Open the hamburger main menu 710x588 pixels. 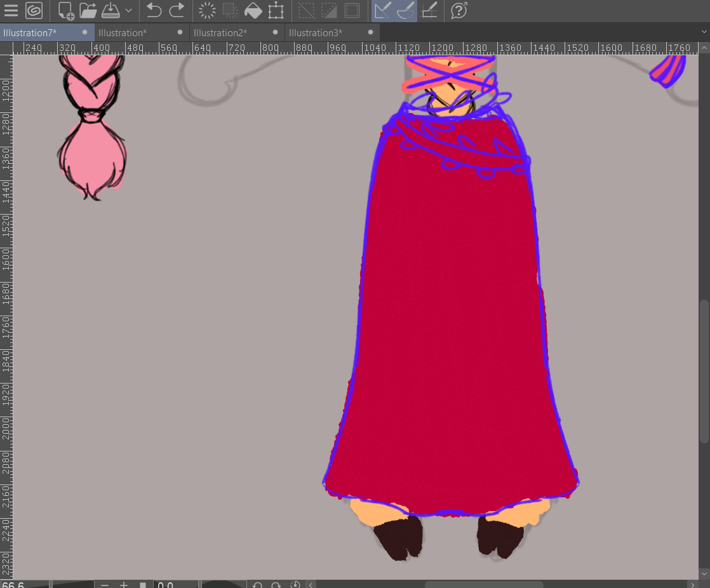click(11, 11)
